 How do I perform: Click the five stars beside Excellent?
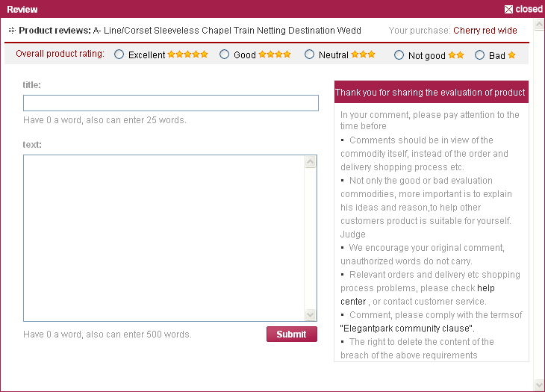point(187,55)
